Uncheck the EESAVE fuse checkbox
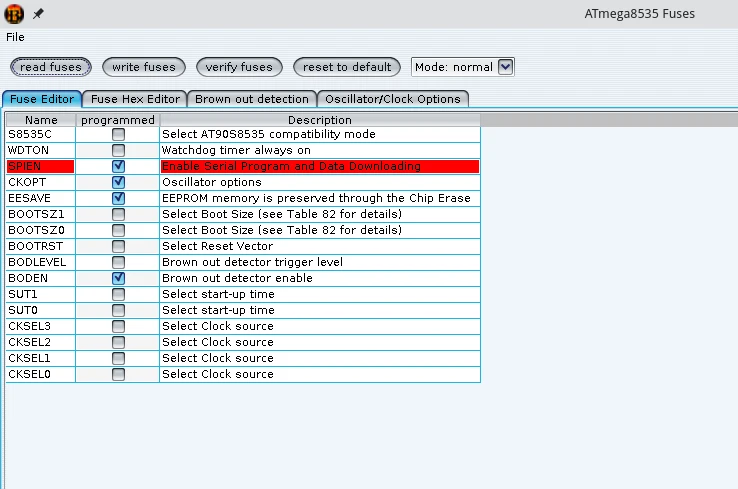The image size is (738, 489). pyautogui.click(x=118, y=198)
